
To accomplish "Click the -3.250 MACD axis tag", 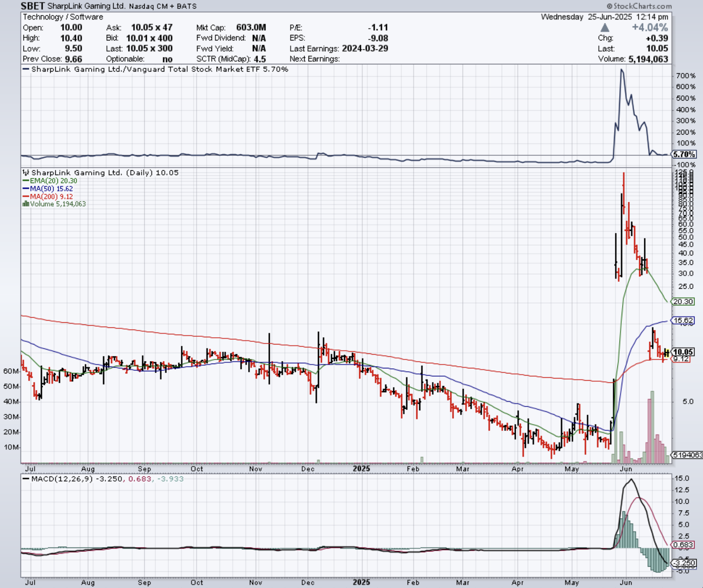I will [683, 563].
